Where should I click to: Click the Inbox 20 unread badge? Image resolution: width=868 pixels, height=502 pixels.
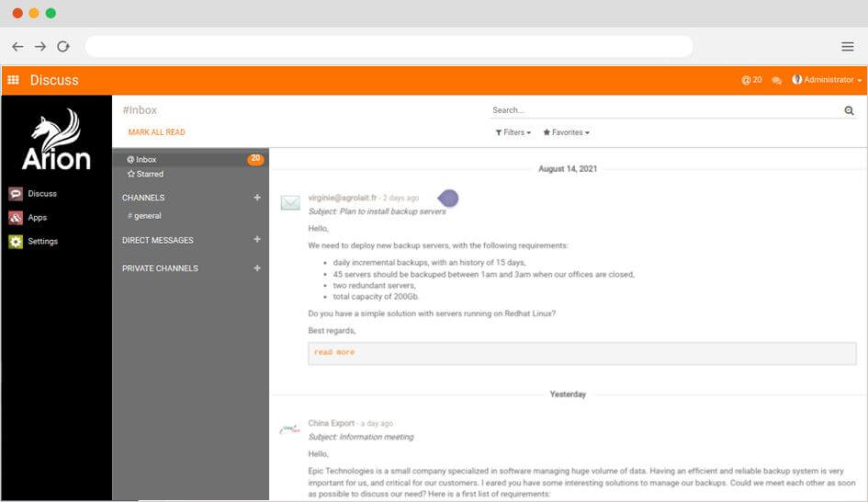point(255,159)
